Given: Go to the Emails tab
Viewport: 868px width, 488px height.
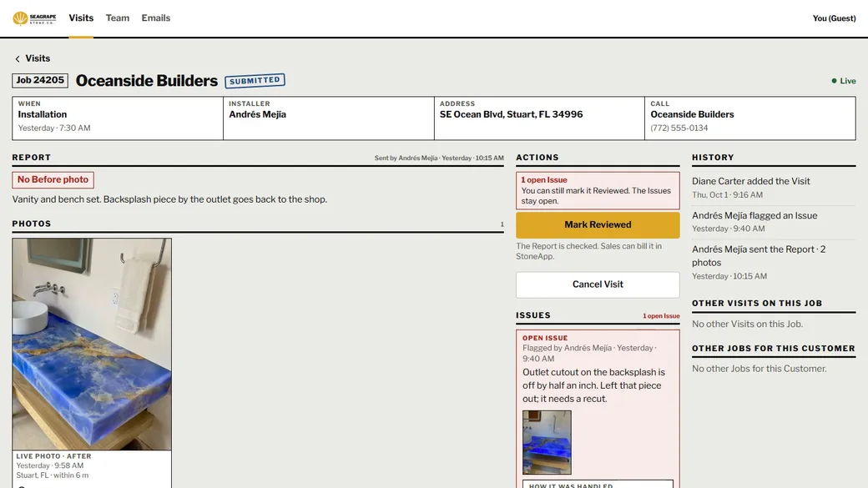Looking at the screenshot, I should [x=155, y=18].
